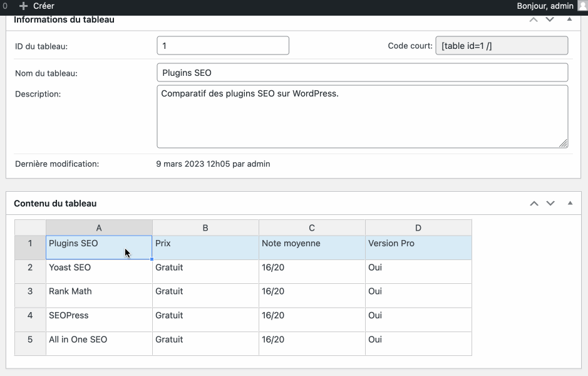Select 'Oui' cell in Rank Math row
Screen dimensions: 588x376
click(x=418, y=295)
